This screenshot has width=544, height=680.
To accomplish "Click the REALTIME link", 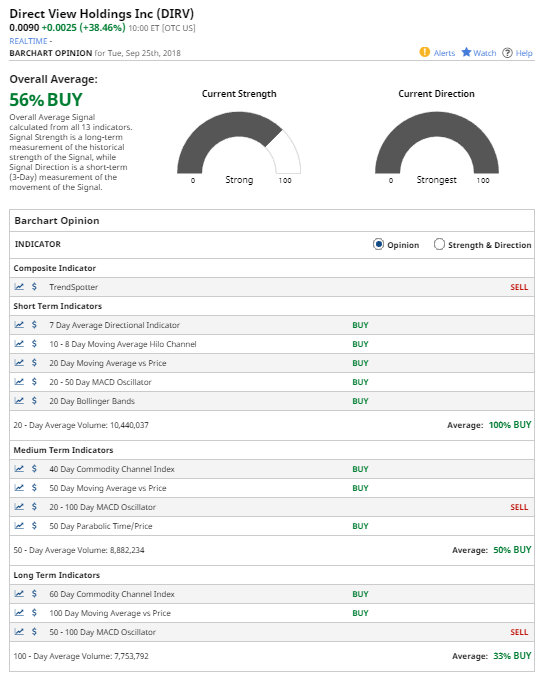I will point(28,41).
